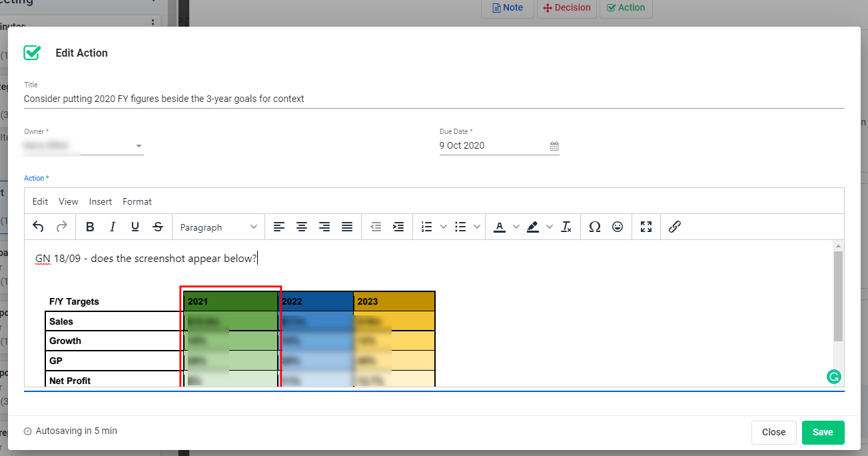Toggle strikethrough formatting

158,227
